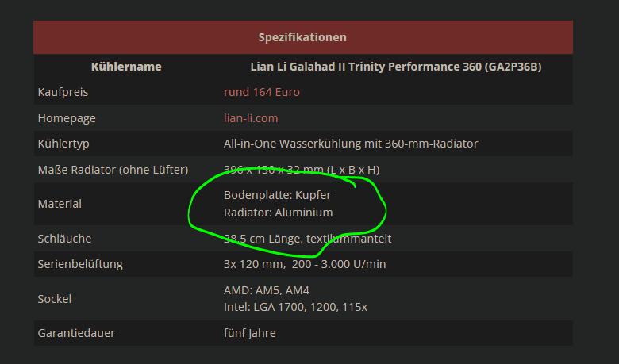Click the Spezifikationen table header
The image size is (619, 364).
tap(303, 37)
